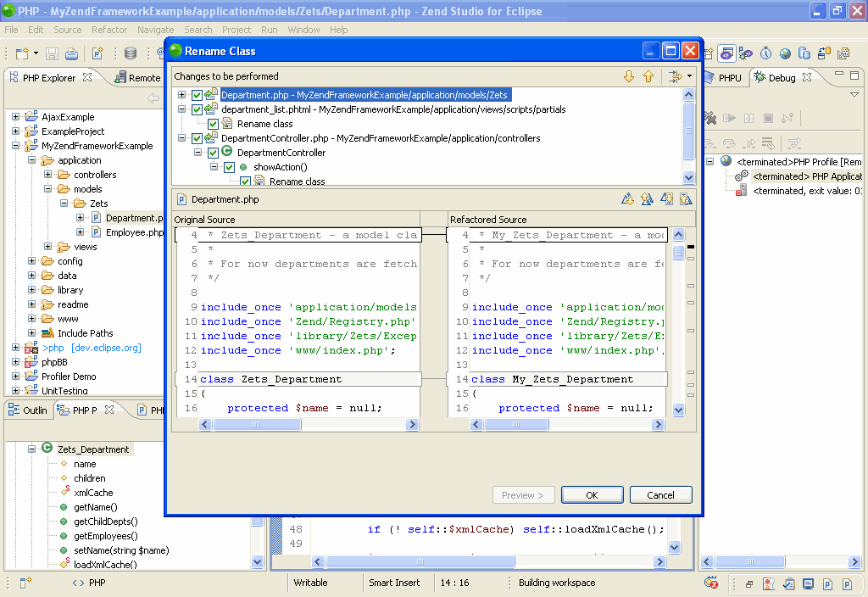Viewport: 868px width, 597px height.
Task: Collapse DepartmentController.php node in changes tree
Action: coord(181,138)
